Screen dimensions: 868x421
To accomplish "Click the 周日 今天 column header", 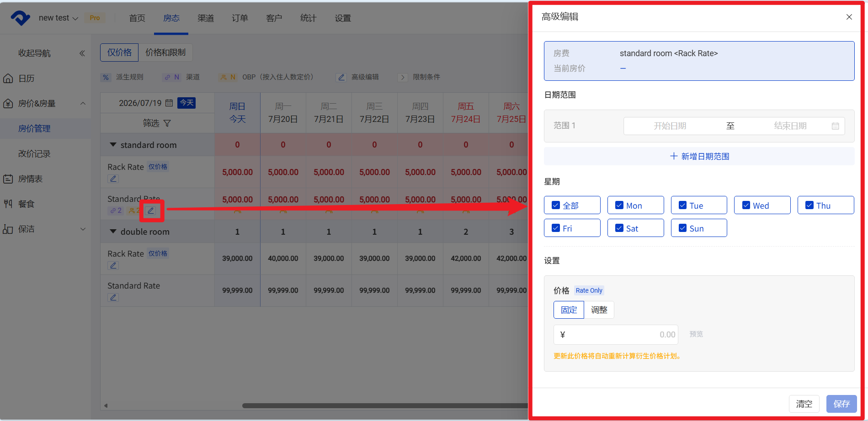I will (237, 113).
